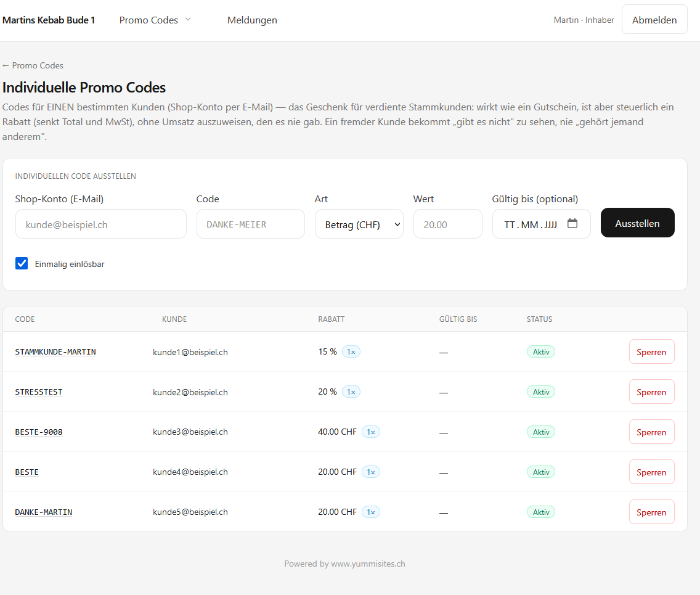Click 15 % rabatt value
This screenshot has width=700, height=595.
click(327, 352)
